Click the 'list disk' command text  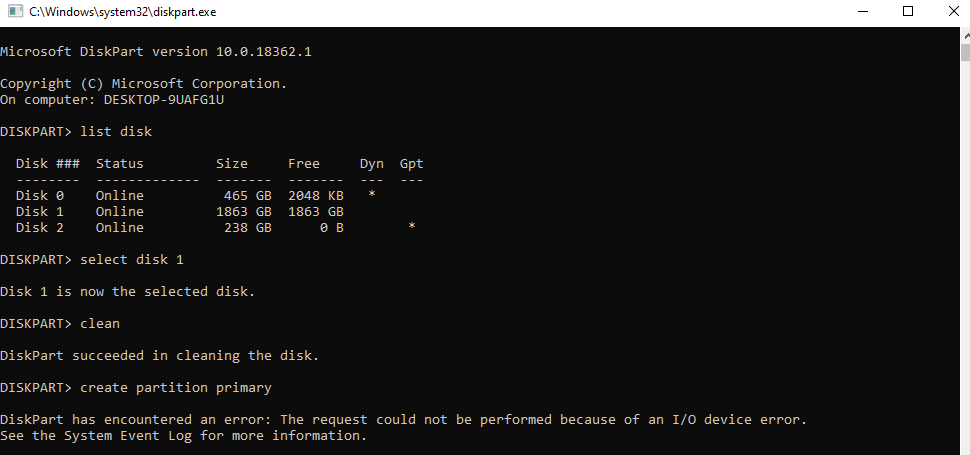pos(116,132)
